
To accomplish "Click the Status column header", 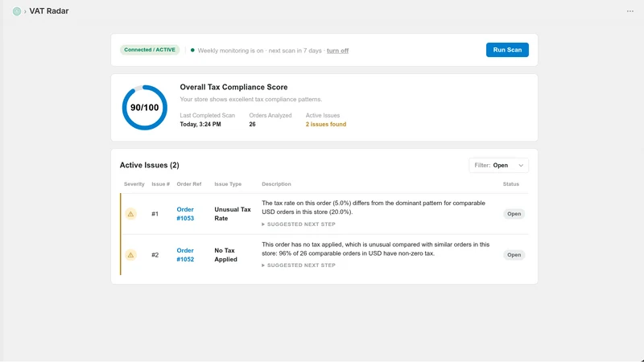I will 511,184.
